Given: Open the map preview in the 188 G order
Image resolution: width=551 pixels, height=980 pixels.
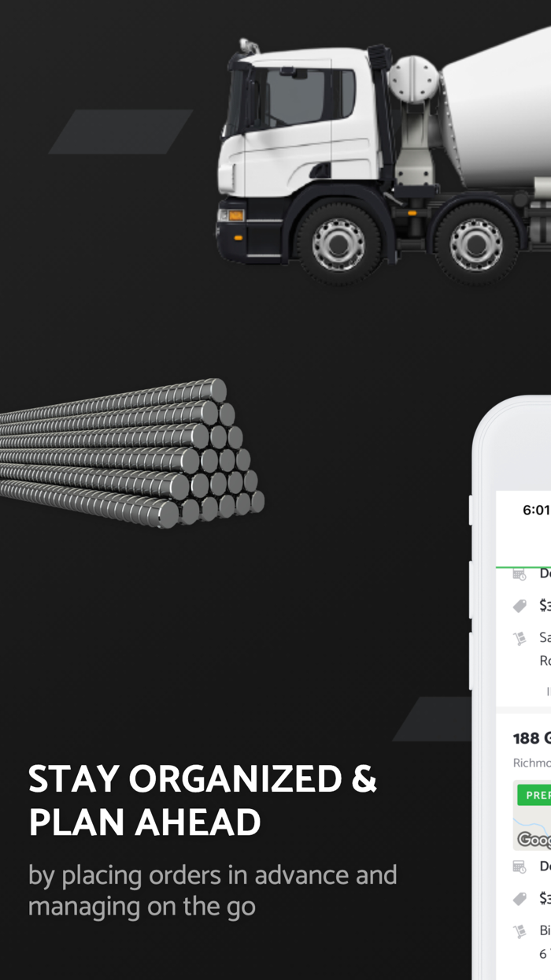Looking at the screenshot, I should point(532,815).
